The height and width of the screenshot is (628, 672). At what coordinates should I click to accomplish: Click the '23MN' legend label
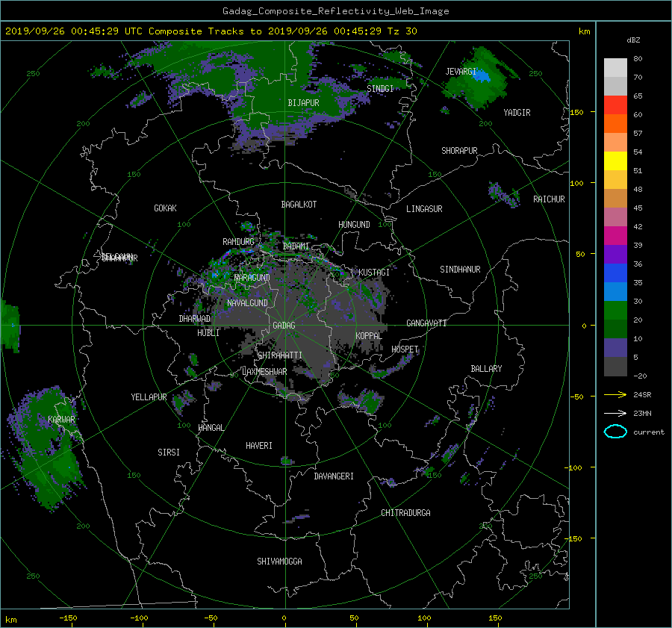[642, 414]
